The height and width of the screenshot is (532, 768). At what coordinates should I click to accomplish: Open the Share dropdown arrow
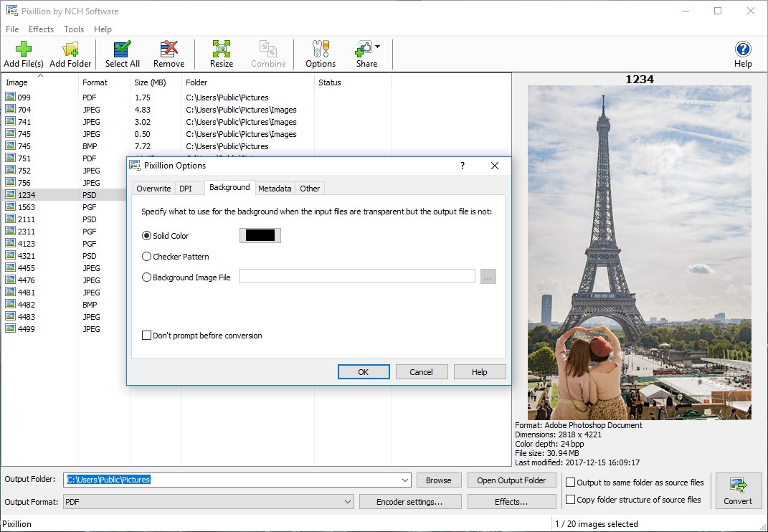pyautogui.click(x=376, y=44)
